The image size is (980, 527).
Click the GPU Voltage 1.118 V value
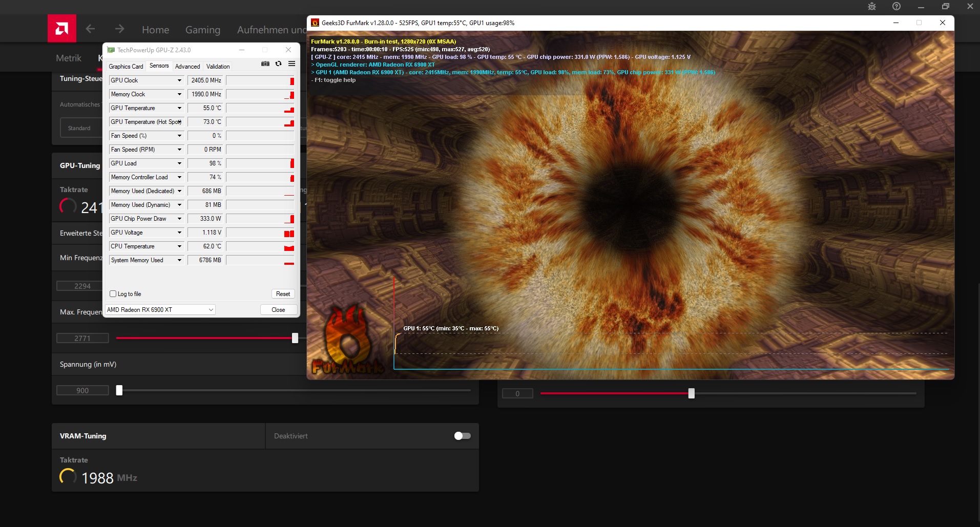(205, 233)
